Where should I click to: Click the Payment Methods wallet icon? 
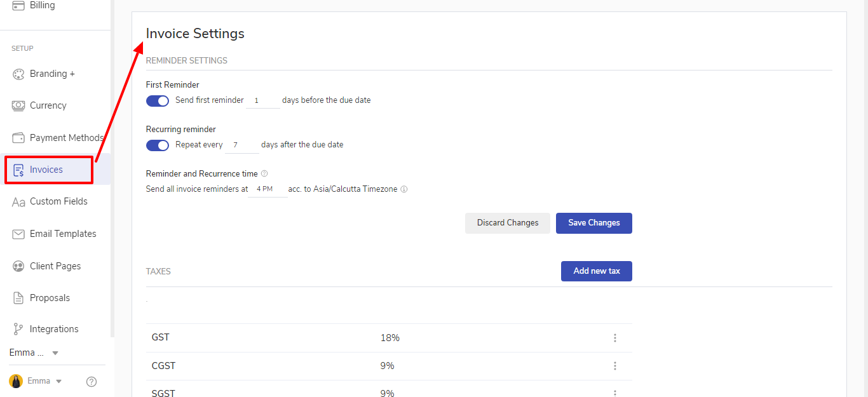[18, 138]
